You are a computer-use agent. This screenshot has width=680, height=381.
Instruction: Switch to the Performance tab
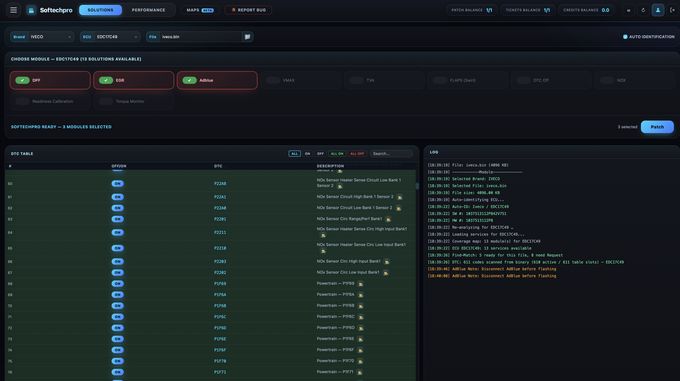click(x=148, y=10)
